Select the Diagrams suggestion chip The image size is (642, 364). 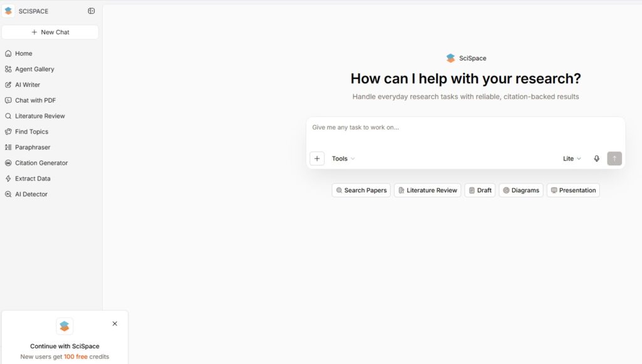pyautogui.click(x=521, y=190)
